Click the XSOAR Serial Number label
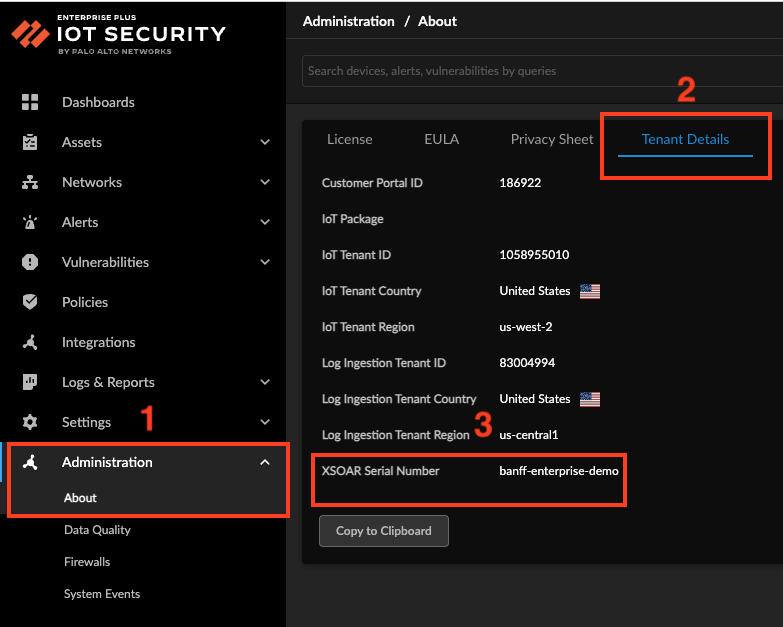The width and height of the screenshot is (783, 627). pyautogui.click(x=381, y=471)
